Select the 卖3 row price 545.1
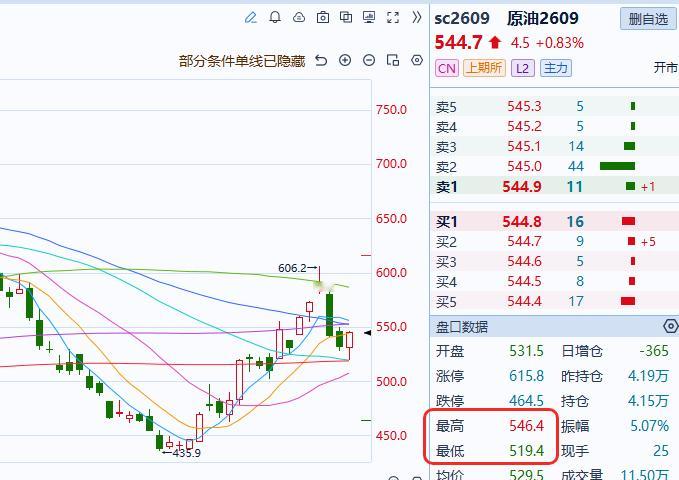 point(524,146)
